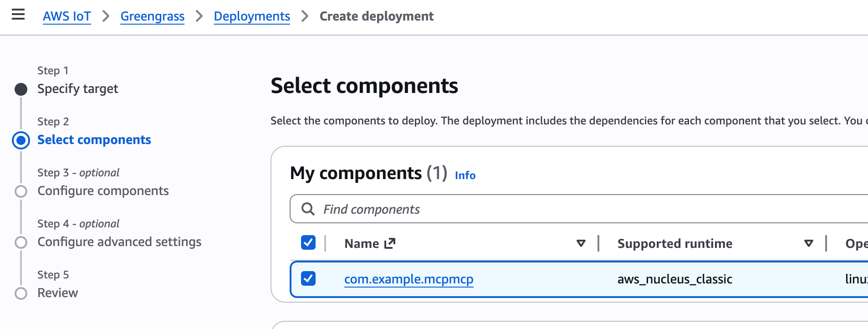Go to Step 1 Specify target

point(77,88)
